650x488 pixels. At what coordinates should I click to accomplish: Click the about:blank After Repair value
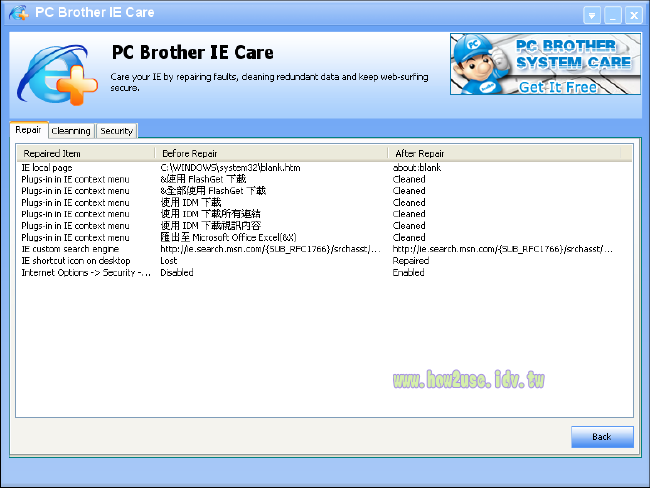(x=417, y=167)
